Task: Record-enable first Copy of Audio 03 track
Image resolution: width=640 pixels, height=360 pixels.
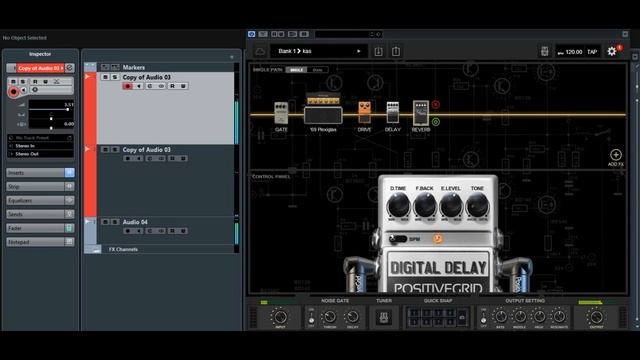Action: coord(128,86)
